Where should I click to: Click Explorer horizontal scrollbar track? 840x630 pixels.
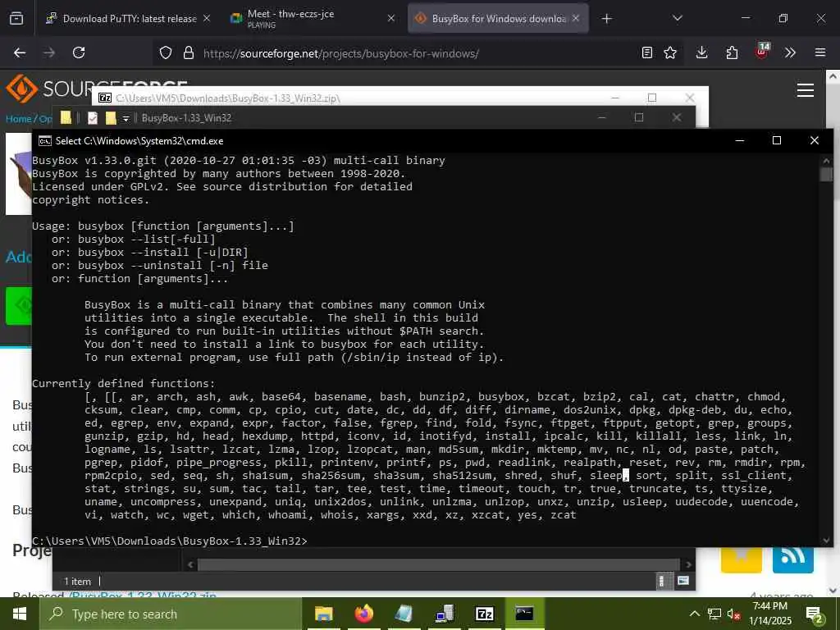pos(439,564)
